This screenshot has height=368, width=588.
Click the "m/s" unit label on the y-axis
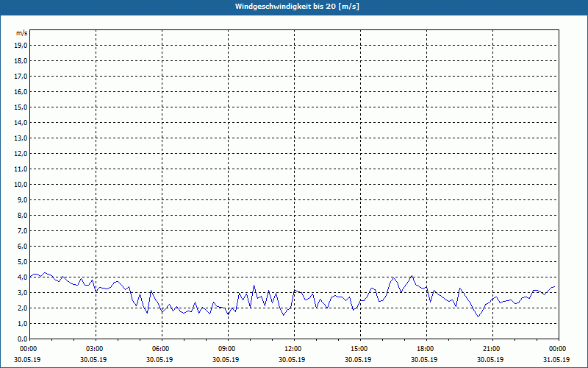pyautogui.click(x=22, y=33)
